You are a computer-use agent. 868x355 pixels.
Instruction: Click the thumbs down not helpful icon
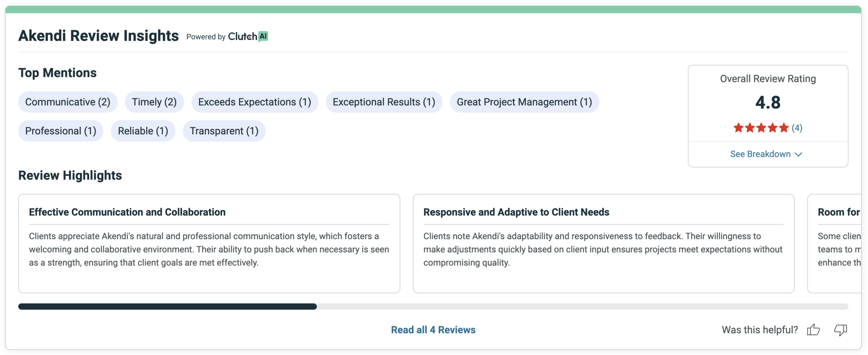[x=840, y=330]
